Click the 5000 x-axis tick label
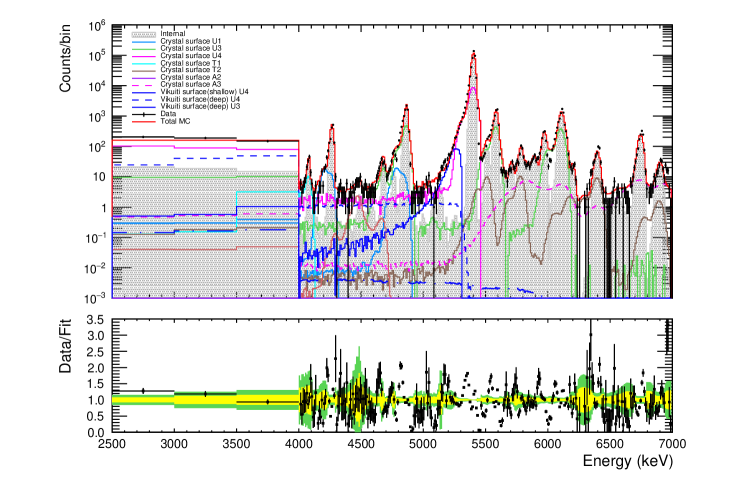The height and width of the screenshot is (483, 747). (423, 444)
